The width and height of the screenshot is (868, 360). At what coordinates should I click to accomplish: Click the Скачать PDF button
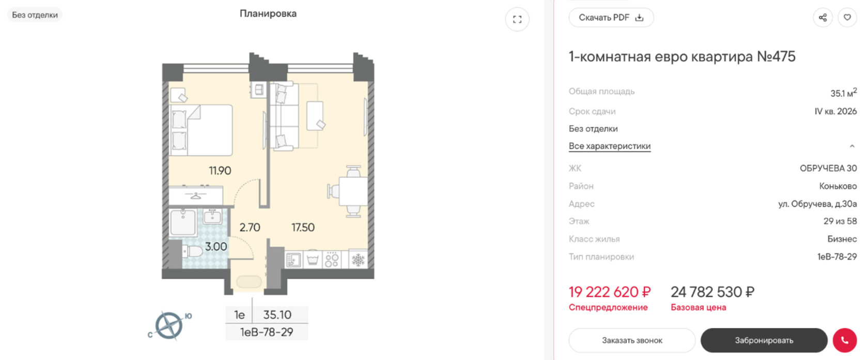pyautogui.click(x=611, y=18)
